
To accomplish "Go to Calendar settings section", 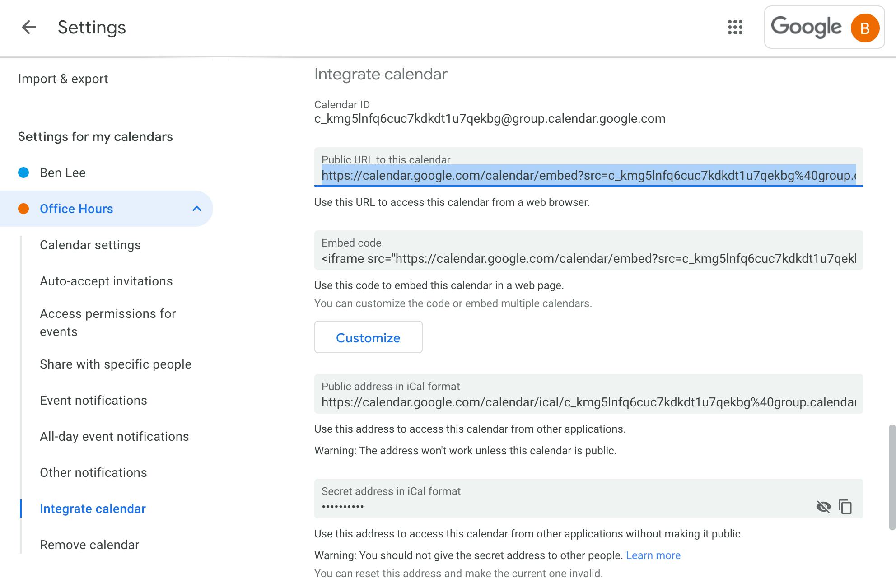I will coord(90,245).
